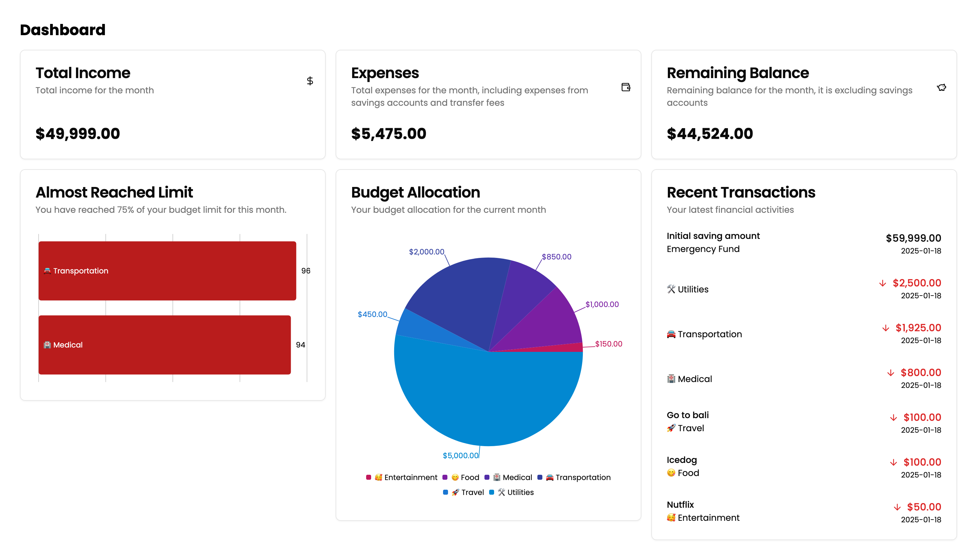977x560 pixels.
Task: Click the $44,524.00 remaining balance value
Action: tap(710, 134)
